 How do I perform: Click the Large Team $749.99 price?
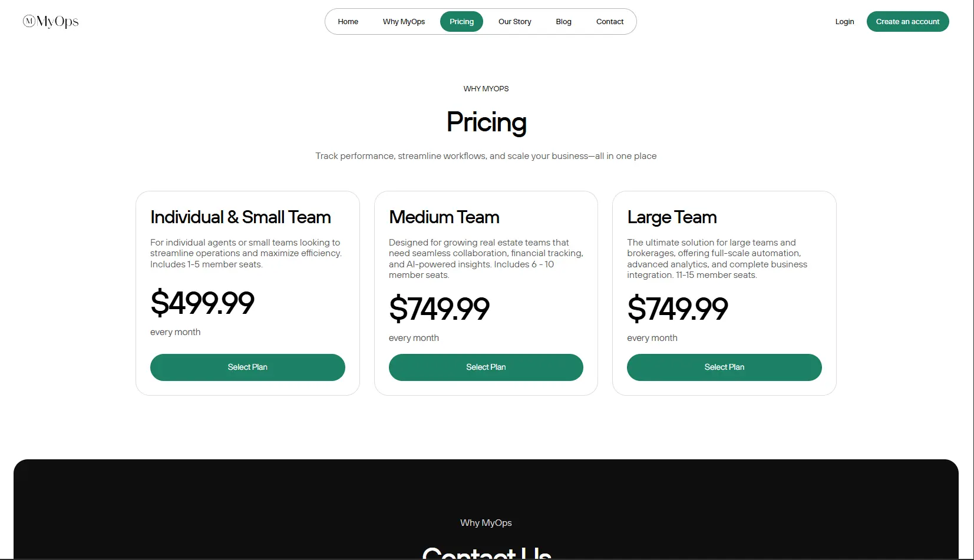tap(678, 309)
